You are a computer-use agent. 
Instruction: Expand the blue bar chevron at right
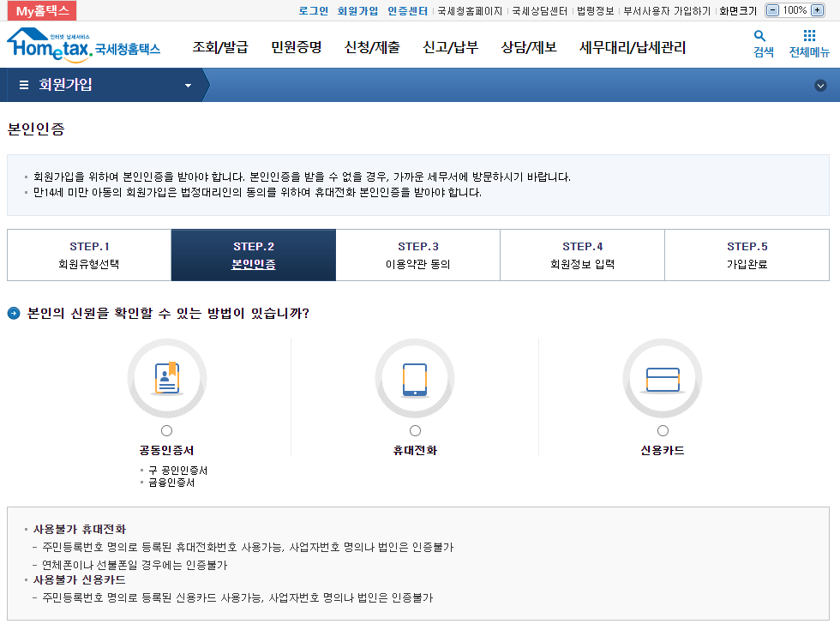[x=820, y=86]
